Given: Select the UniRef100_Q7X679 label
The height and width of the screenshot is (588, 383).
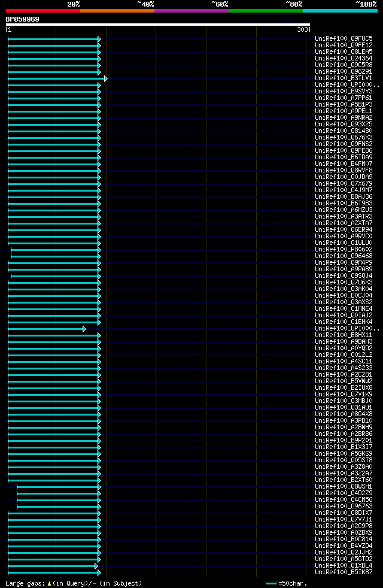Looking at the screenshot, I should [x=344, y=184].
